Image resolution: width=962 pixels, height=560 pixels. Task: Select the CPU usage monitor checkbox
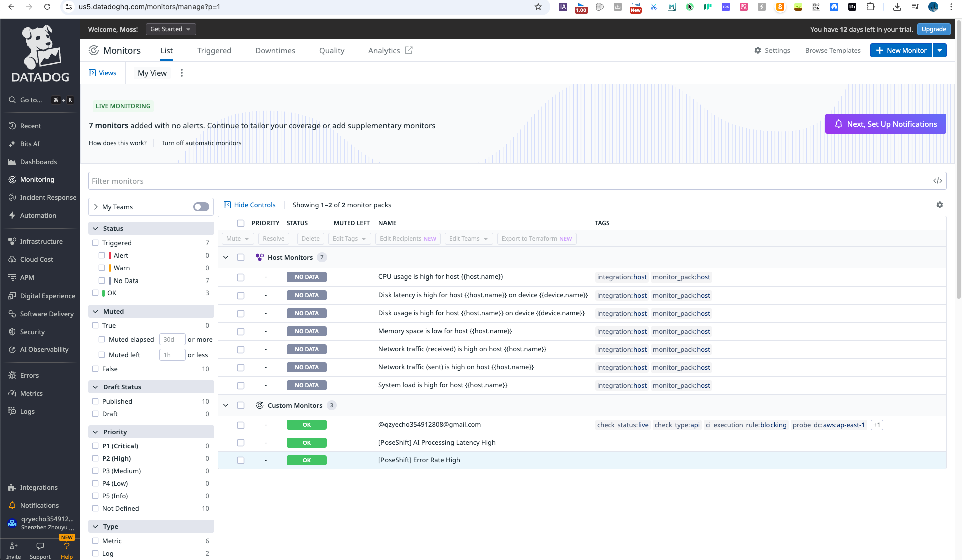pos(241,277)
